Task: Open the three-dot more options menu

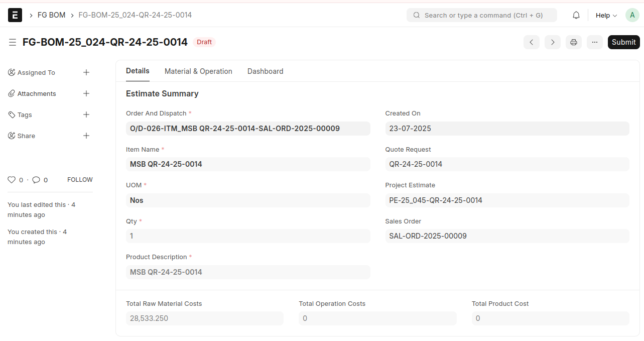Action: 595,42
